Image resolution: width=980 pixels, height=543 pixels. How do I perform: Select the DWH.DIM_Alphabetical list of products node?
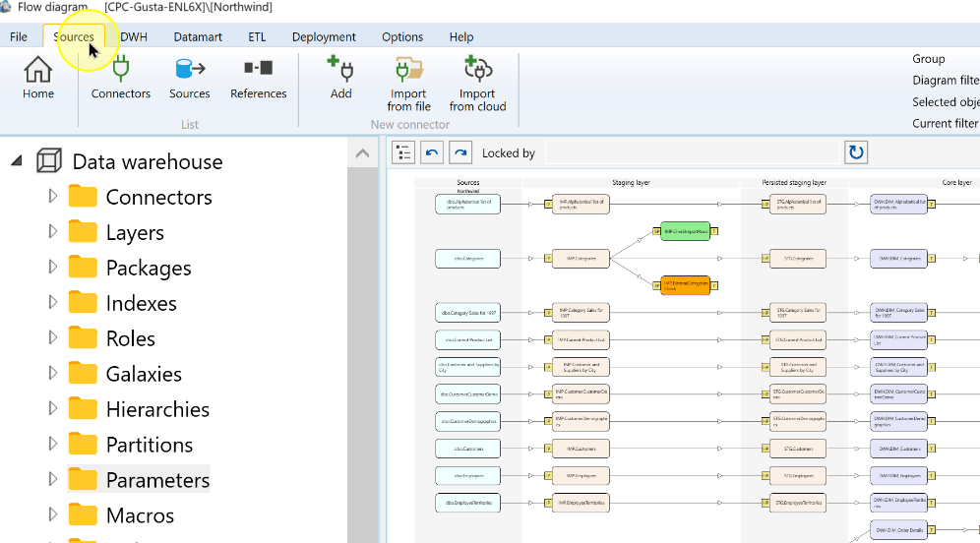898,204
